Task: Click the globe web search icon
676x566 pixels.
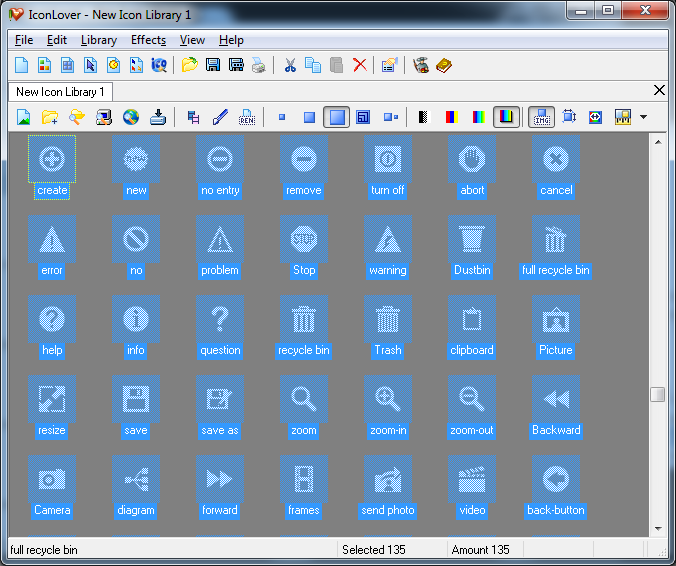Action: click(131, 117)
